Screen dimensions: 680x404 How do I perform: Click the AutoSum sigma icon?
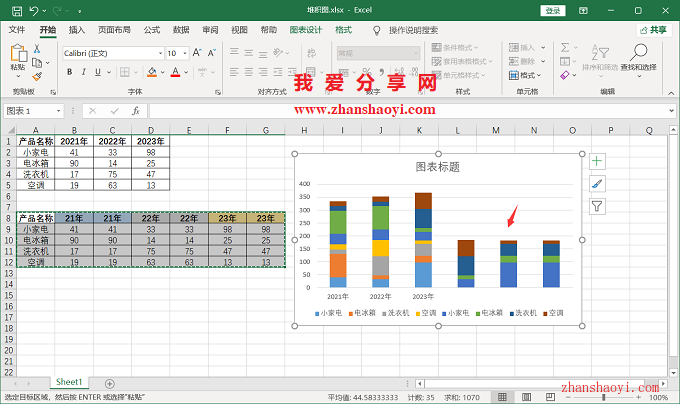[x=565, y=47]
